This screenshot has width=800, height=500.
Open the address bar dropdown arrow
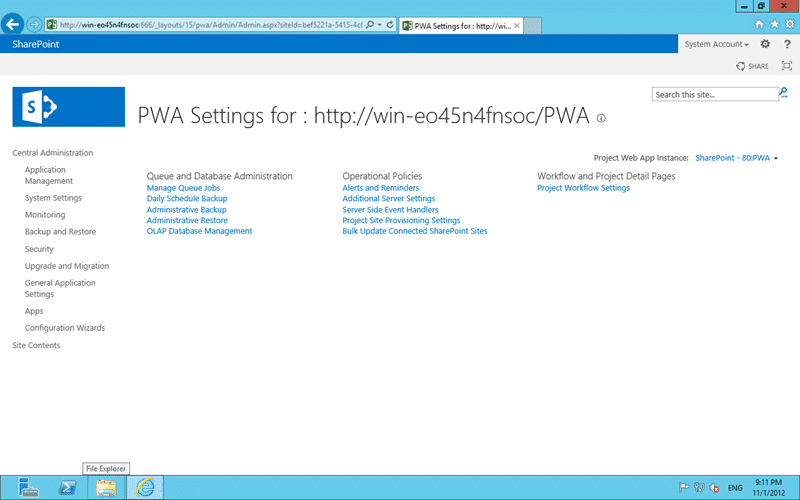coord(380,24)
